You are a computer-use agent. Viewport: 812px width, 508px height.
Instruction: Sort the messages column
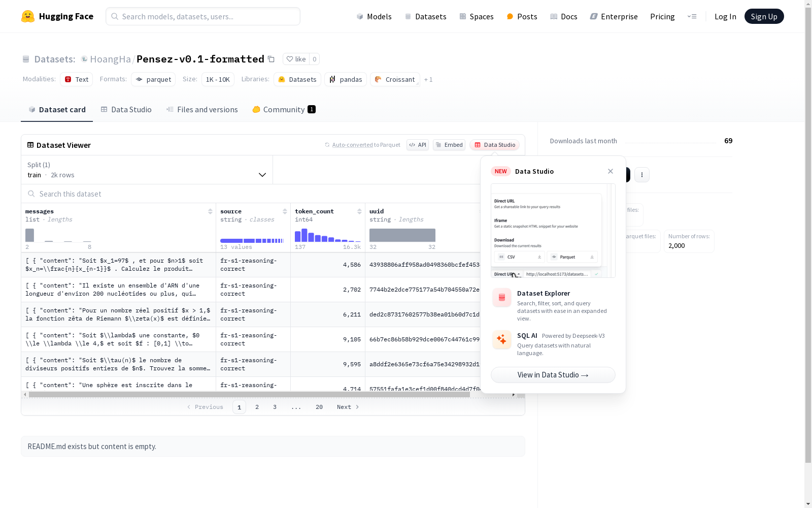click(x=210, y=211)
